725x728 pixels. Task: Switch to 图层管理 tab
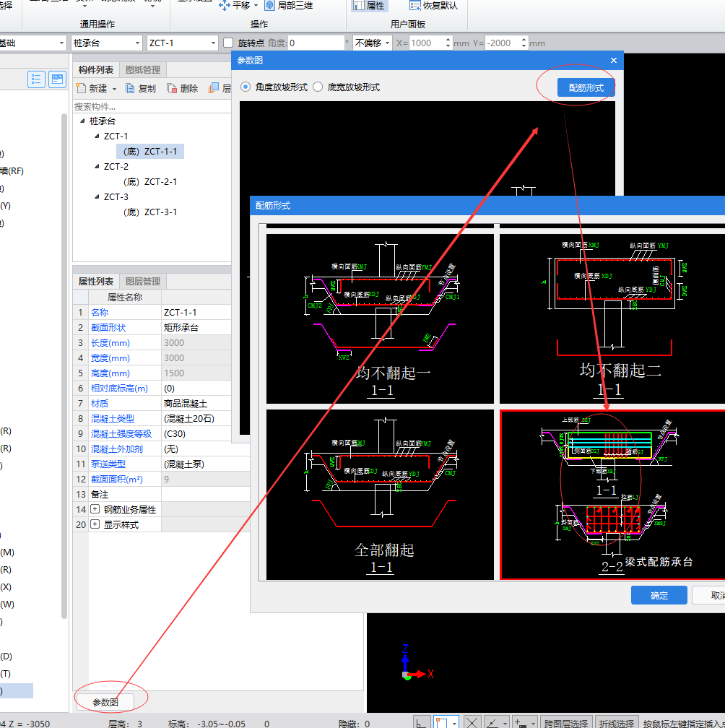pyautogui.click(x=143, y=282)
